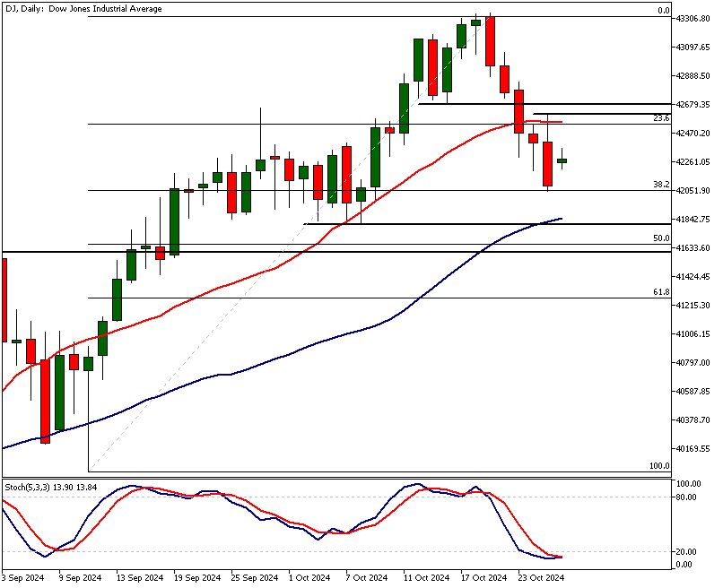The height and width of the screenshot is (588, 723).
Task: Click the 41006.15 price label
Action: [x=693, y=334]
